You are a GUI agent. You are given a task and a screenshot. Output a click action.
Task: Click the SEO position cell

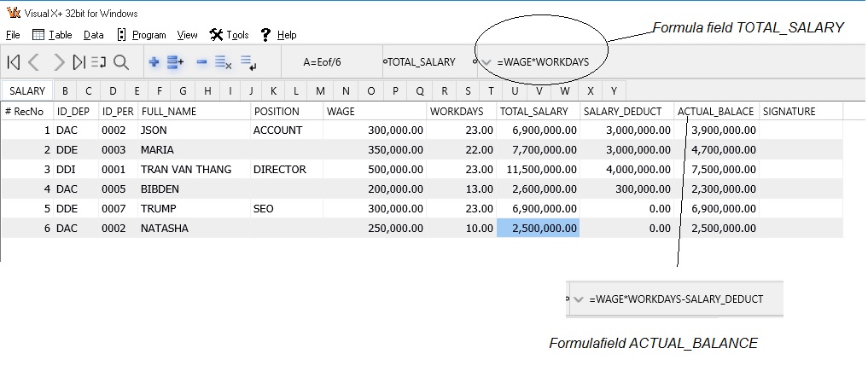(x=287, y=209)
